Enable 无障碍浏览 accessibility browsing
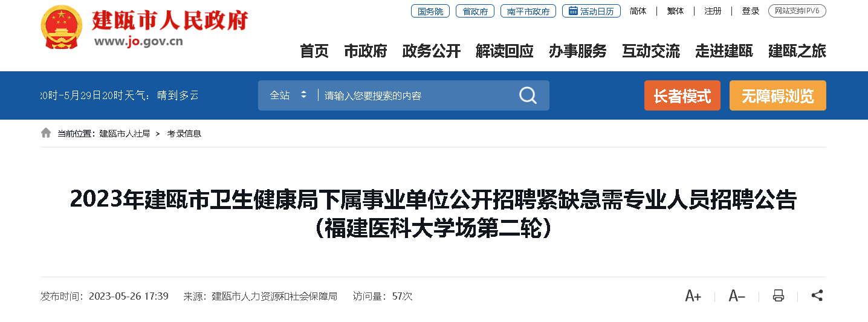 [x=778, y=95]
